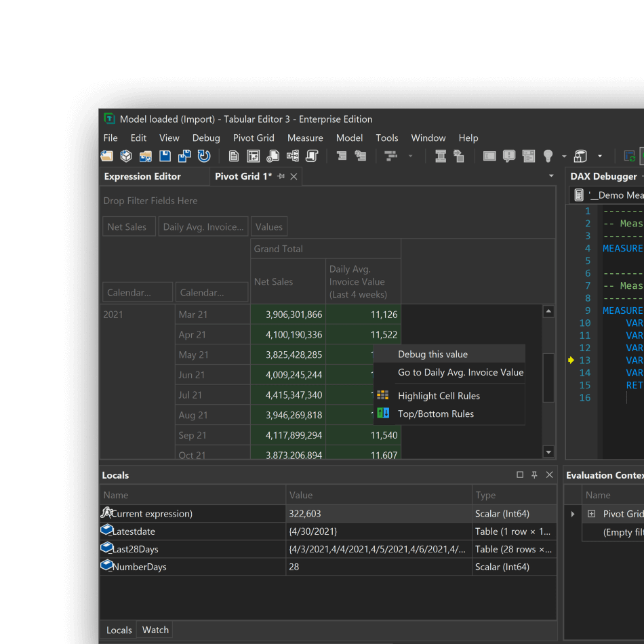Toggle the dock square icon on the Locals panel
Image resolution: width=644 pixels, height=644 pixels.
click(x=519, y=475)
